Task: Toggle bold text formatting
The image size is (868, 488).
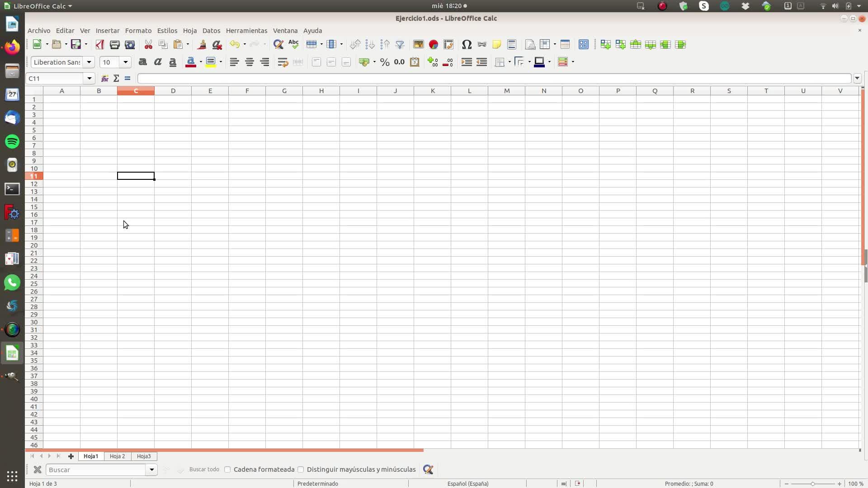Action: click(142, 62)
